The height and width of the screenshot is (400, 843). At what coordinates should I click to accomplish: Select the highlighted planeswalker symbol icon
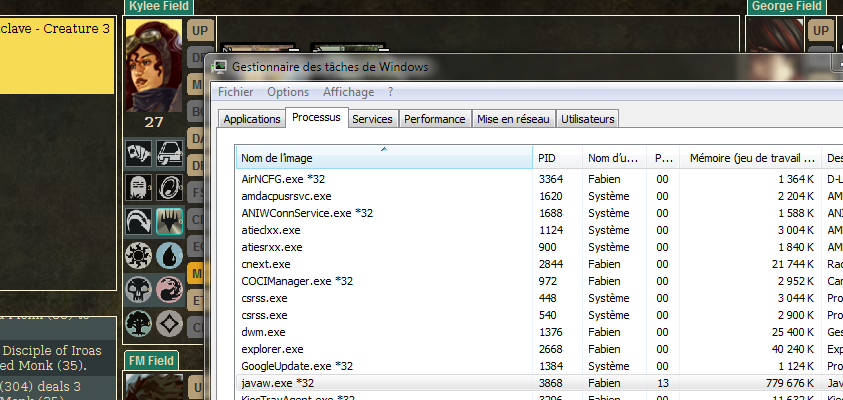(169, 221)
